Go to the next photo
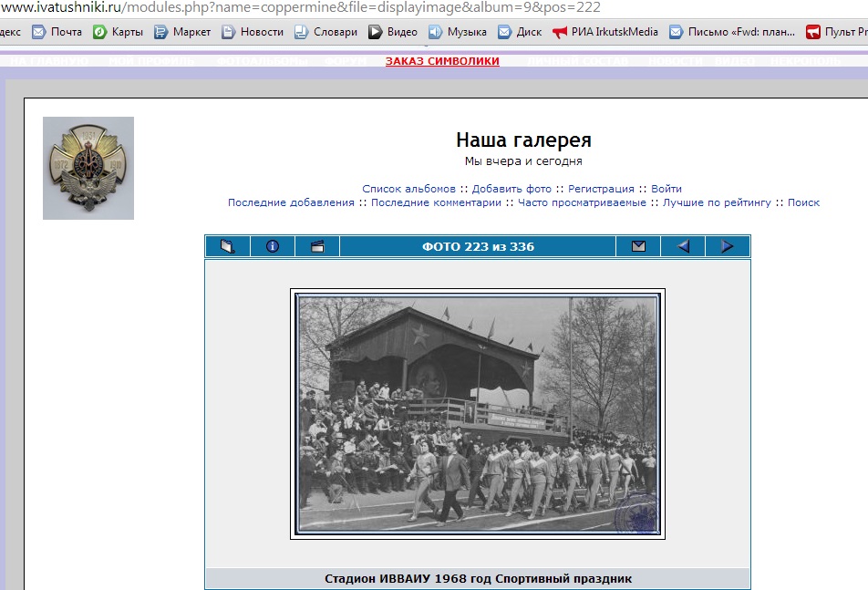The width and height of the screenshot is (868, 590). [x=728, y=245]
